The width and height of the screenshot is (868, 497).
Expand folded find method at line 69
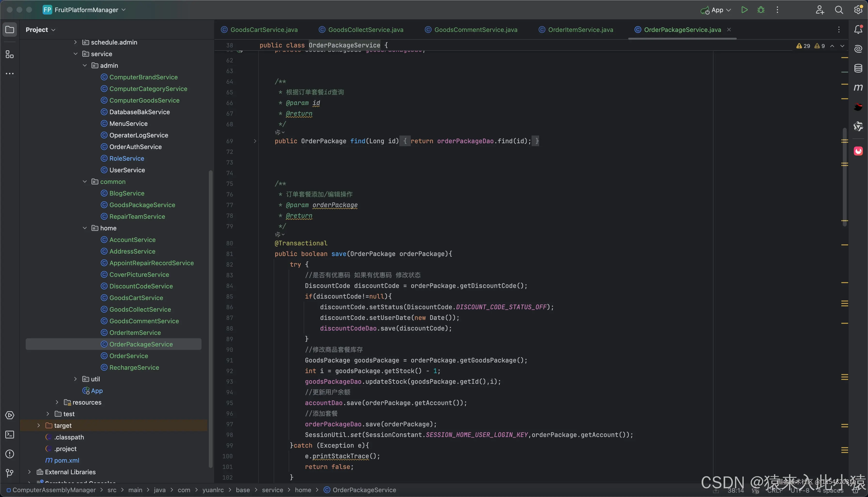pyautogui.click(x=255, y=141)
